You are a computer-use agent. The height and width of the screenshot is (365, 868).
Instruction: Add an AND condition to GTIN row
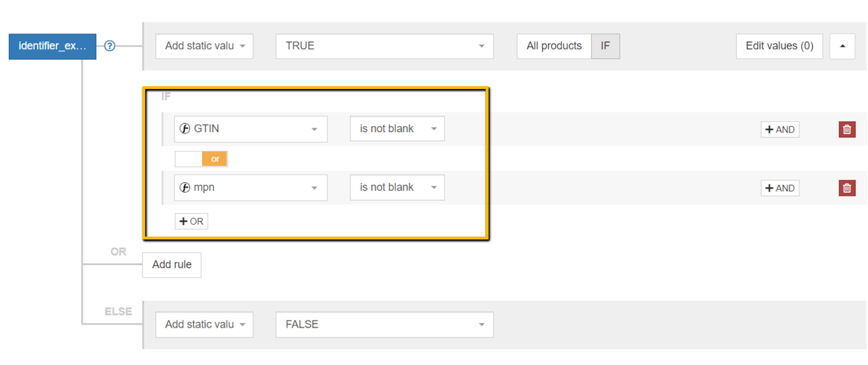pyautogui.click(x=780, y=129)
